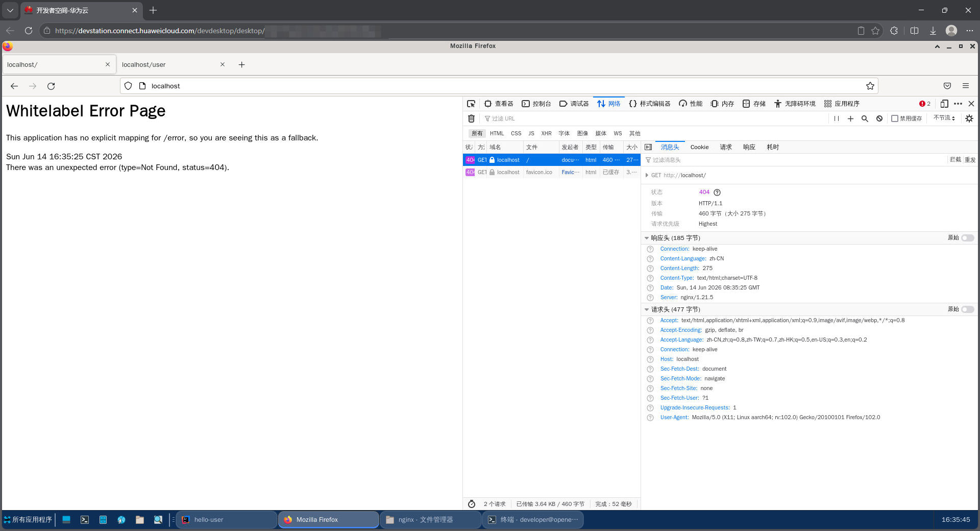Open browser extensions icon in outer browser
The width and height of the screenshot is (980, 531).
tap(894, 31)
